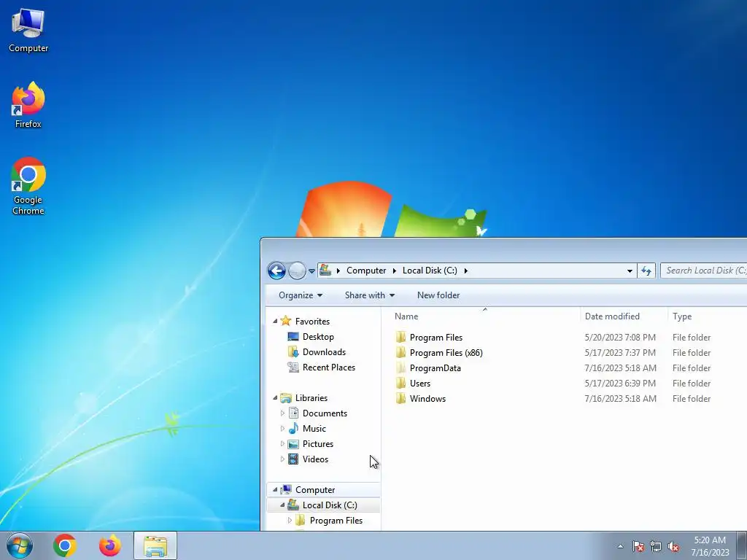This screenshot has width=747, height=560.
Task: Select Computer in the navigation pane
Action: pos(315,489)
